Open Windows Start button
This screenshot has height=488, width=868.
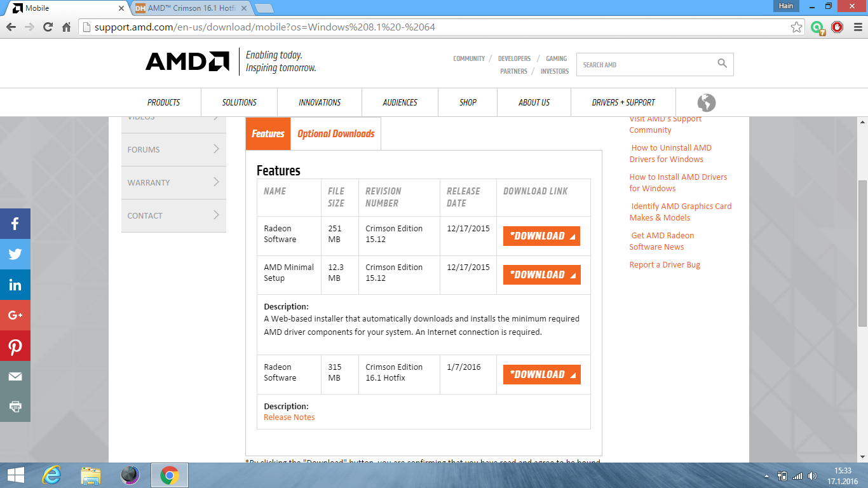[x=15, y=475]
